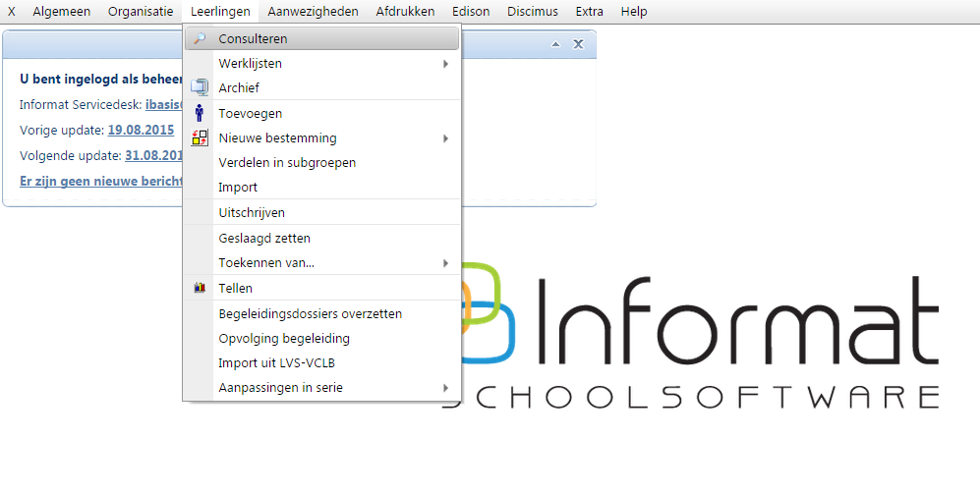The image size is (980, 494).
Task: Open the Discimus menu
Action: [533, 11]
